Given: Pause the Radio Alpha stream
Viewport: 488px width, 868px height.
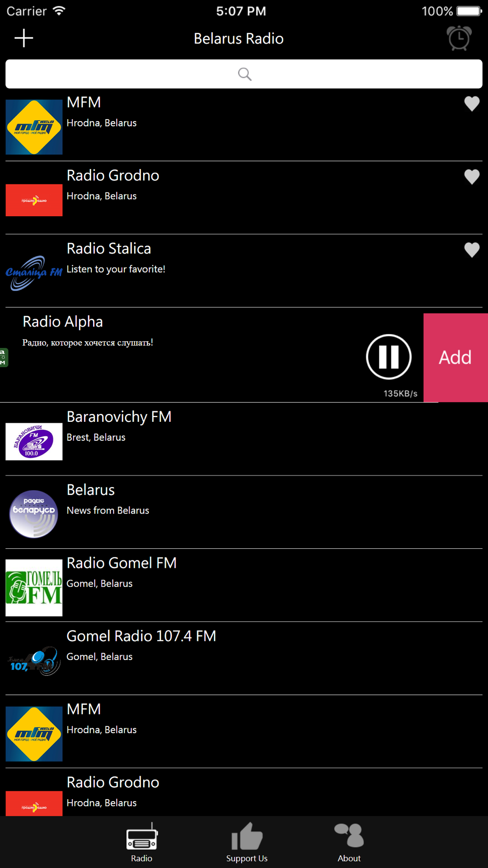Looking at the screenshot, I should [x=389, y=357].
